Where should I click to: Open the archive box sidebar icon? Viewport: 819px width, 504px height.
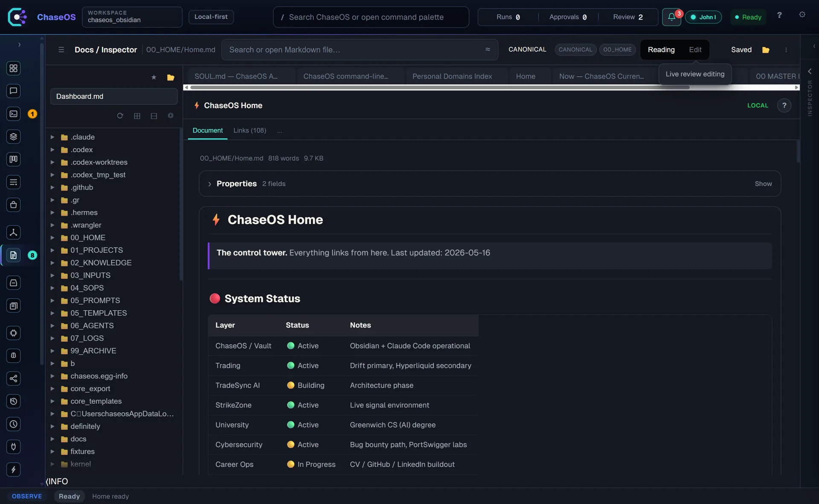tap(13, 283)
